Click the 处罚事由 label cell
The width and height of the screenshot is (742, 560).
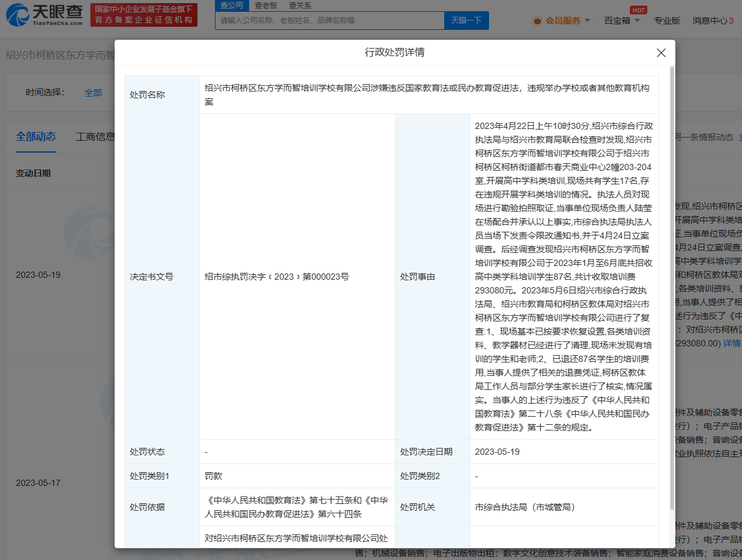pos(432,277)
